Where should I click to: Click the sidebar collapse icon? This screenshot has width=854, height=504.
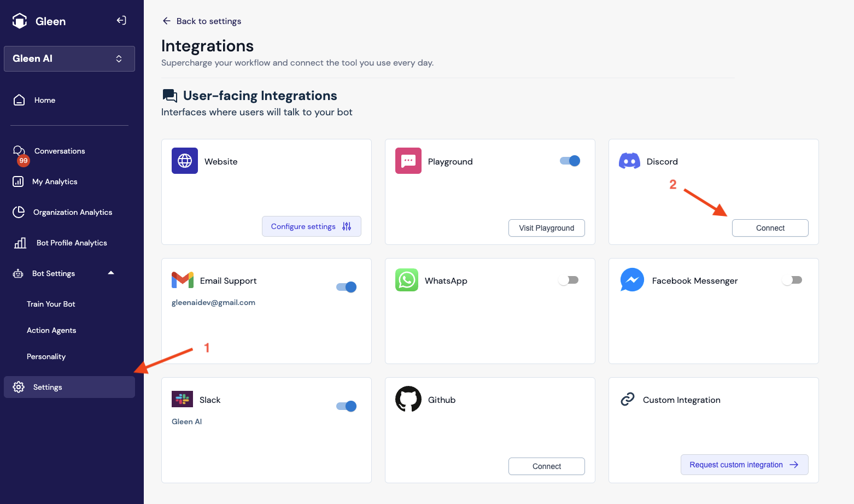[x=121, y=21]
